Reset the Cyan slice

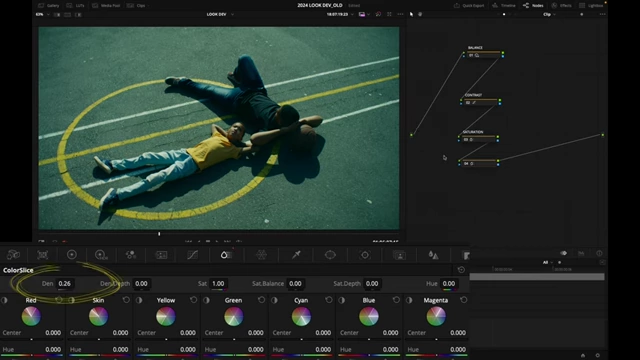click(329, 300)
